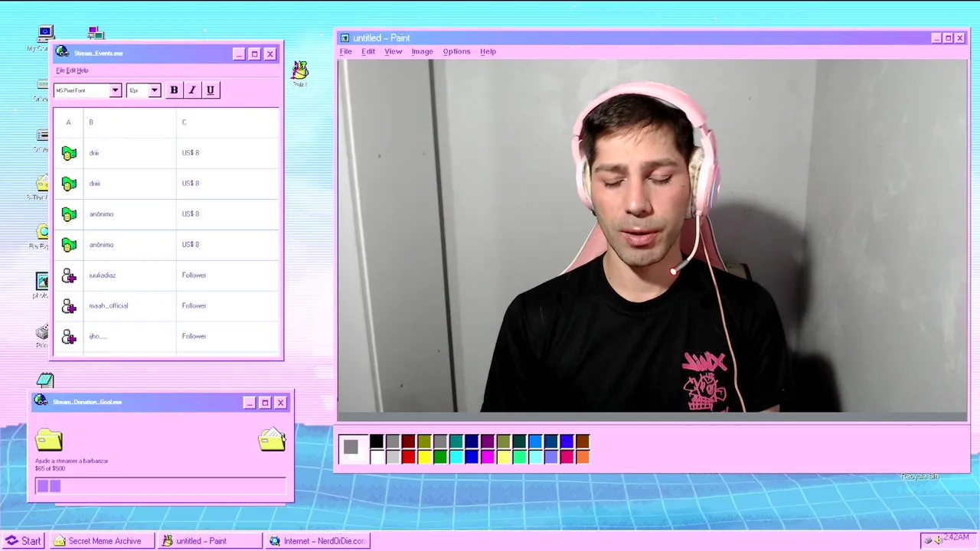980x551 pixels.
Task: Click the Paint window title bar icon
Action: pos(345,37)
